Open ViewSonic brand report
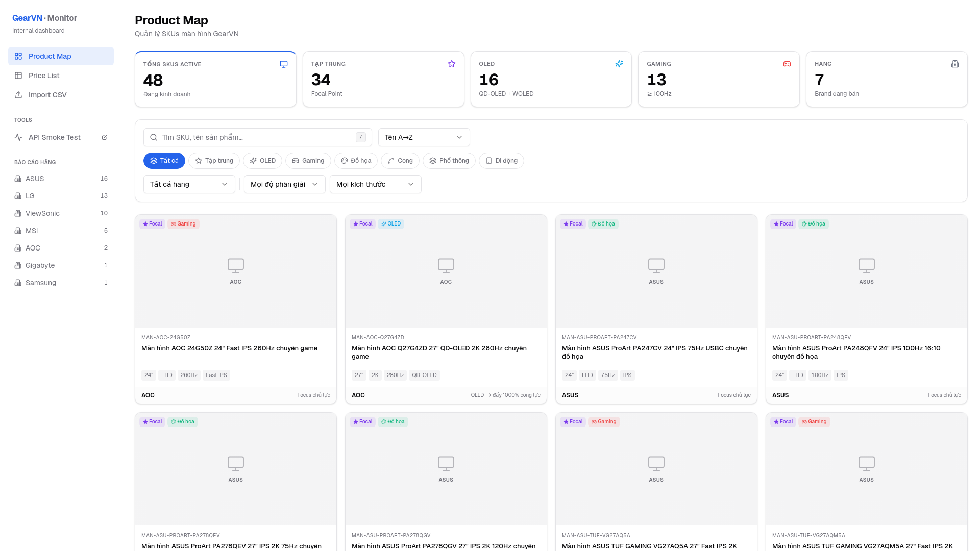The width and height of the screenshot is (980, 551). pyautogui.click(x=61, y=213)
